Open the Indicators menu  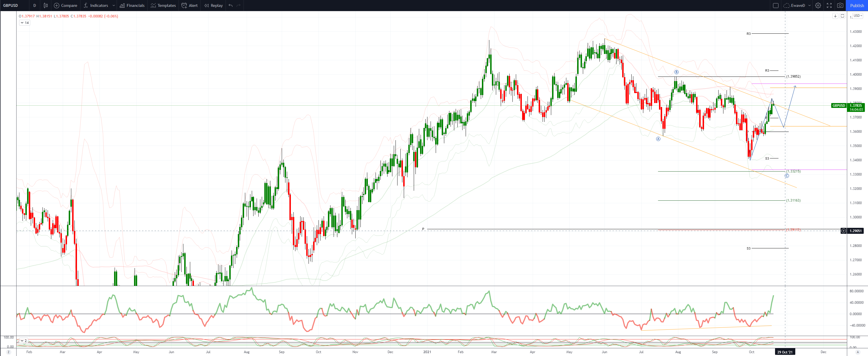pos(96,5)
